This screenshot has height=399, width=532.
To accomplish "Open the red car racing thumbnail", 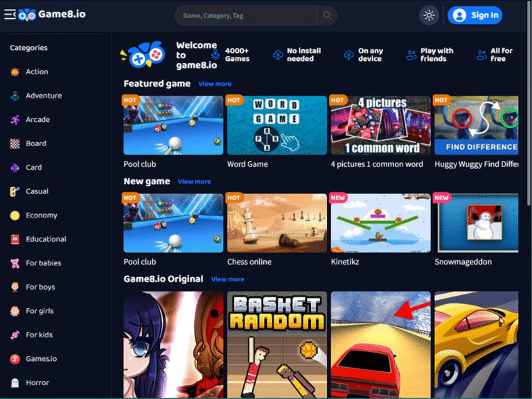I will [x=381, y=345].
